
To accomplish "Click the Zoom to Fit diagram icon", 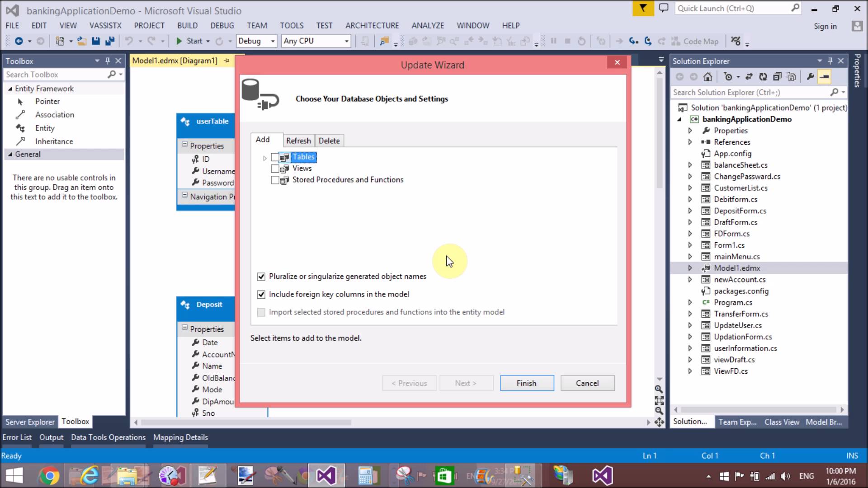I will tap(659, 400).
